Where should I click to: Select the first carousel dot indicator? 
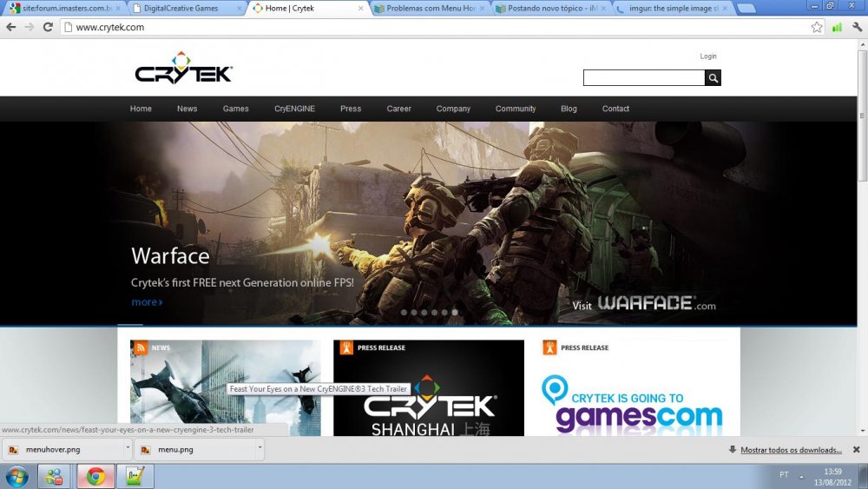tap(403, 312)
